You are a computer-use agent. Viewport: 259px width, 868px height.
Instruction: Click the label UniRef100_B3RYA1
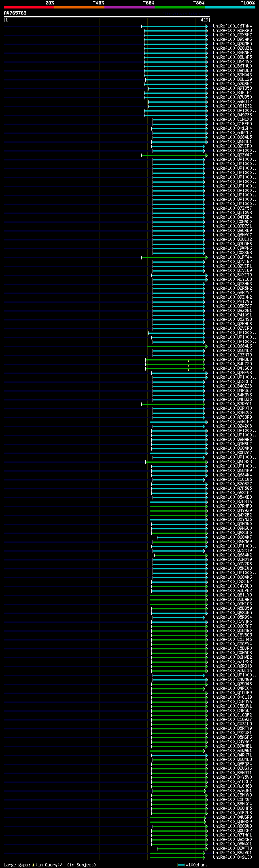click(x=232, y=404)
